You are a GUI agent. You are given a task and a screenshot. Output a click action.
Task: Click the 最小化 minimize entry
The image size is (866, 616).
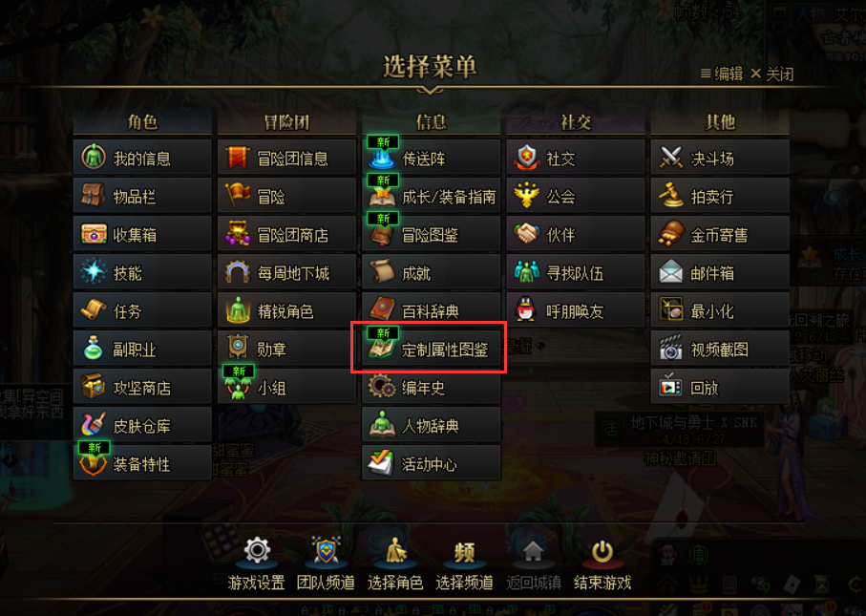coord(720,310)
